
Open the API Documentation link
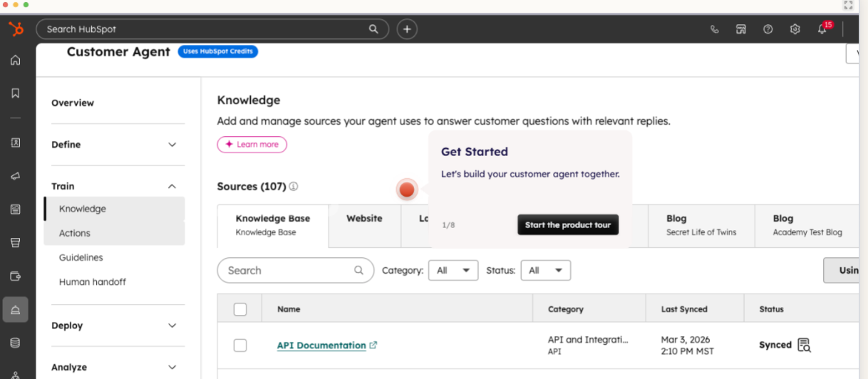click(321, 346)
